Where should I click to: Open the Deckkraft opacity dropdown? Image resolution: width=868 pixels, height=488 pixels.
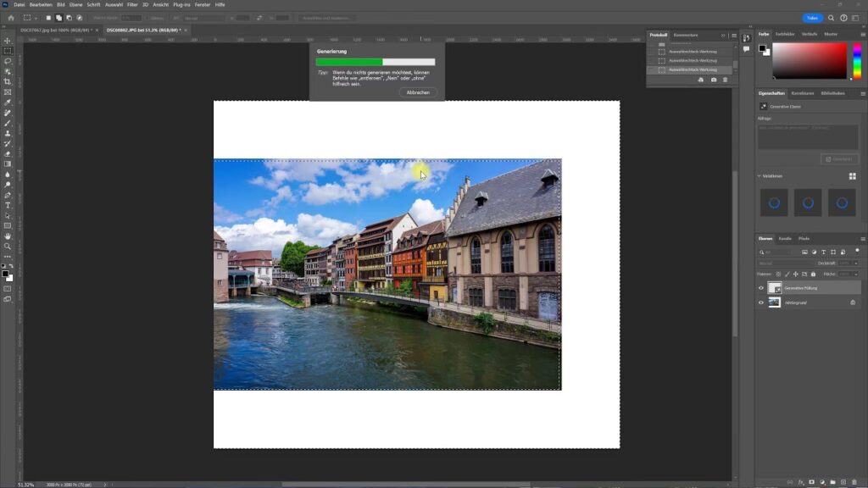(855, 263)
